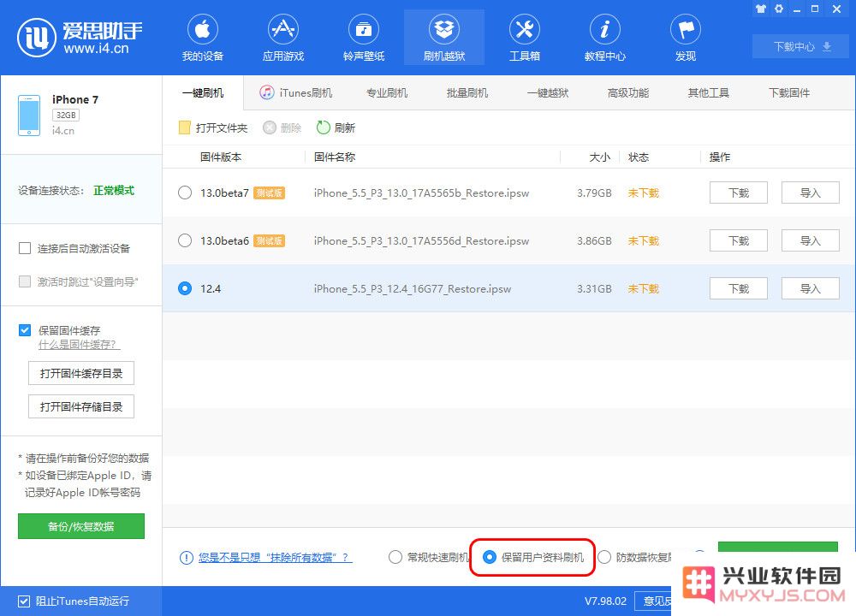The width and height of the screenshot is (856, 616).
Task: Enable 连接后自动激活设备 checkbox
Action: click(x=25, y=249)
